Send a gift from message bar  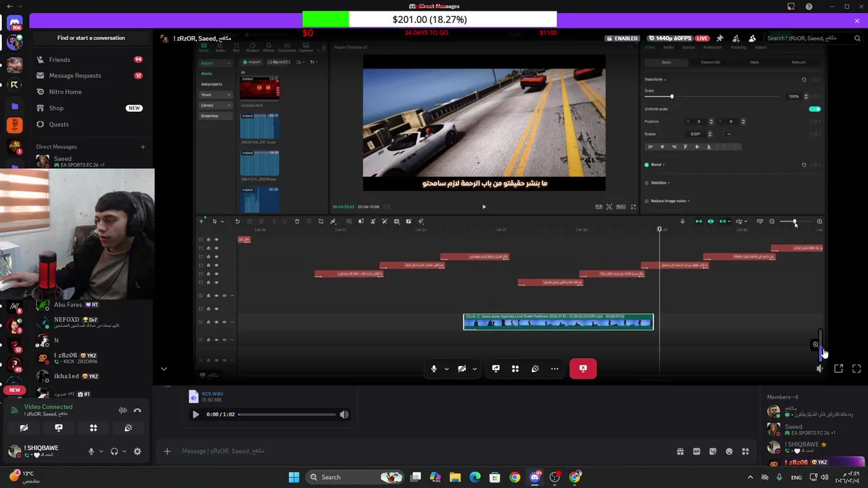(x=680, y=451)
